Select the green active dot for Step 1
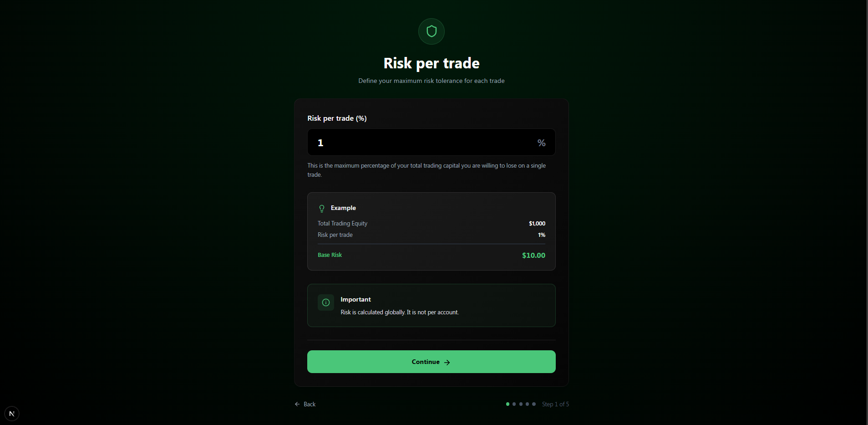This screenshot has height=425, width=868. [x=508, y=404]
